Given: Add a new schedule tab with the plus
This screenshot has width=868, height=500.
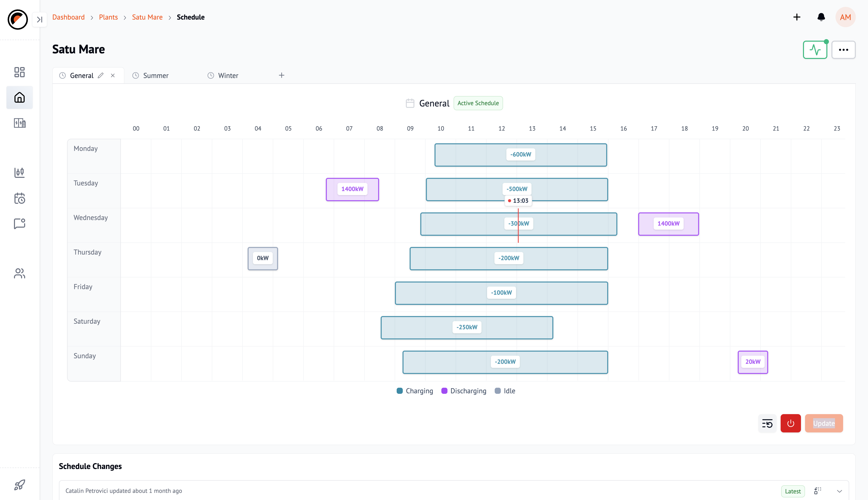Looking at the screenshot, I should [281, 75].
